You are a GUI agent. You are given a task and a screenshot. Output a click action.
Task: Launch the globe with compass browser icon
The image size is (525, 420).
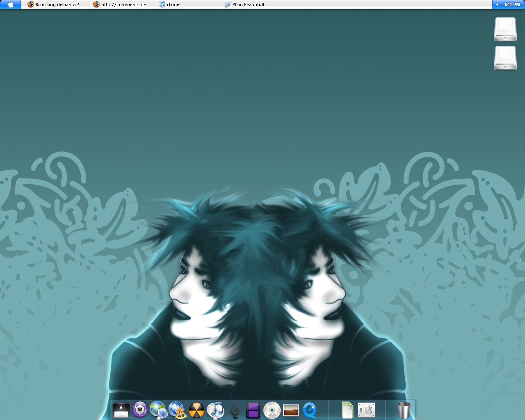pos(159,410)
